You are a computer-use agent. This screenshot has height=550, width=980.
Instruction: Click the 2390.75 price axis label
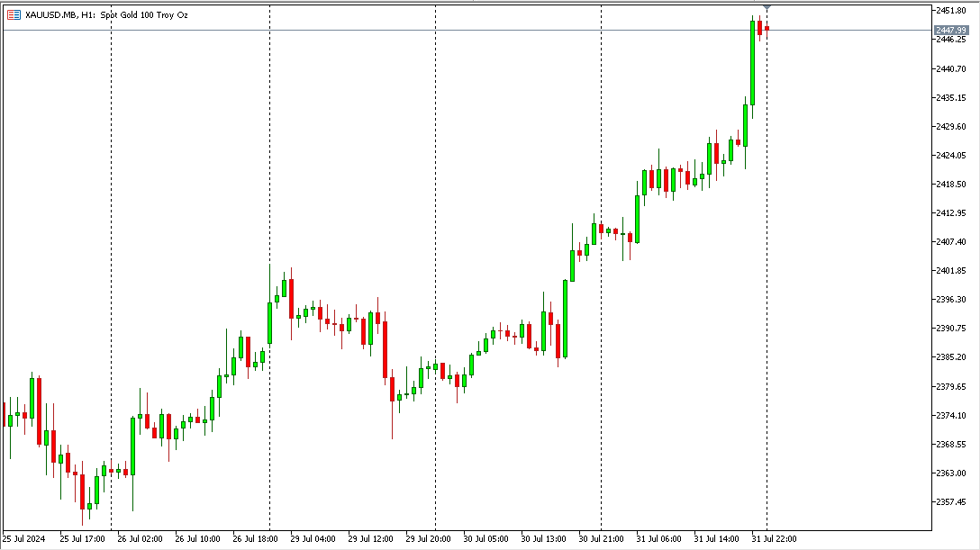950,329
